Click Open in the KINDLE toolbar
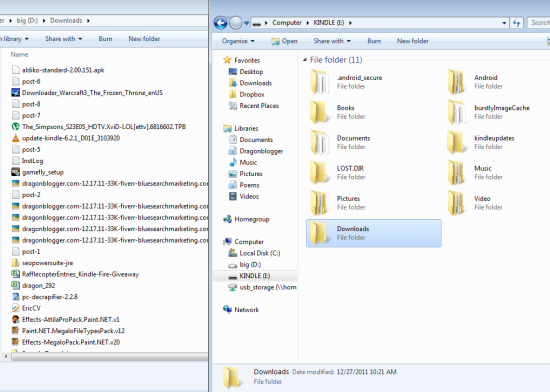550x392 pixels. click(x=284, y=41)
